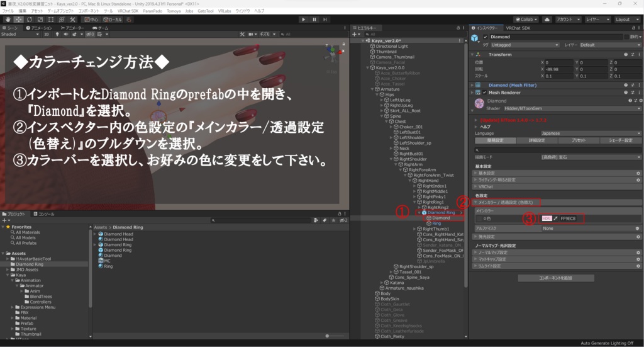Open the Untagged tag dropdown
The image size is (644, 347).
[x=525, y=45]
